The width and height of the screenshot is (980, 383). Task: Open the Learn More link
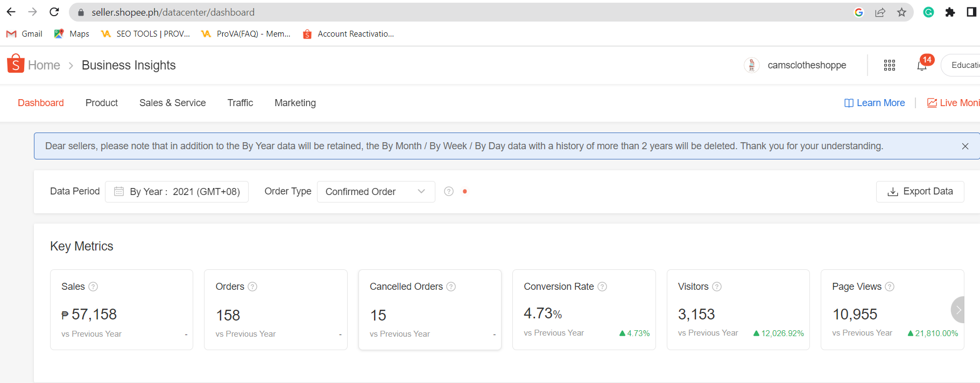875,103
